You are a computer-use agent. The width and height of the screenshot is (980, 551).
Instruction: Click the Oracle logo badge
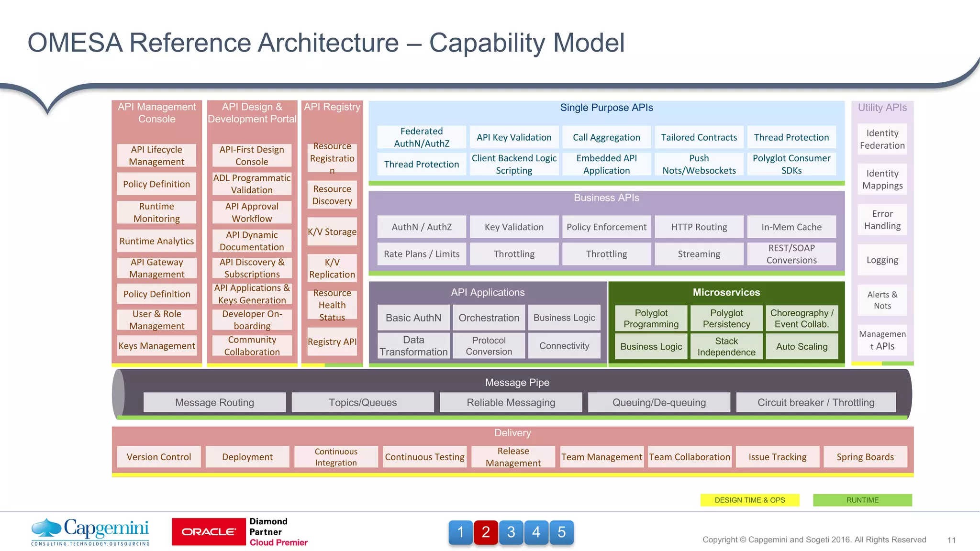coord(209,532)
